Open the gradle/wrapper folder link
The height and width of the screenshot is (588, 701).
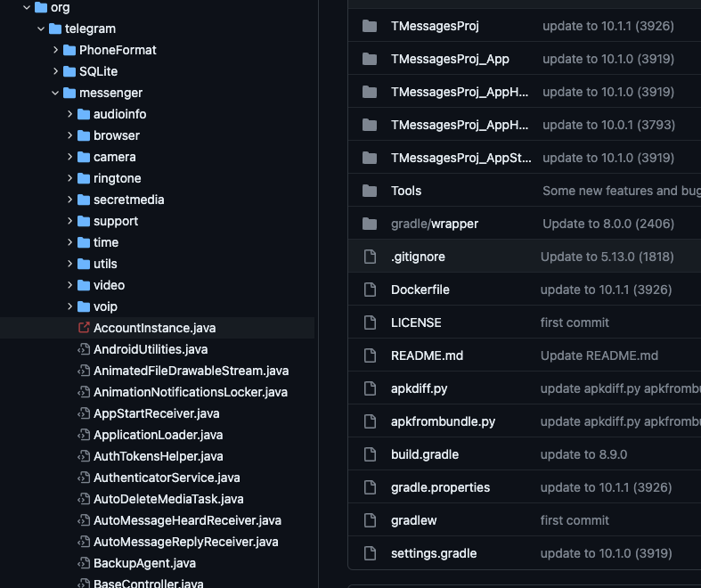tap(435, 224)
